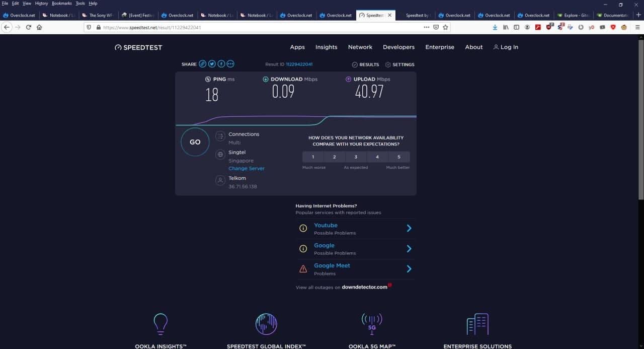The width and height of the screenshot is (644, 349).
Task: Click the Speedtest Global Index icon
Action: (266, 324)
